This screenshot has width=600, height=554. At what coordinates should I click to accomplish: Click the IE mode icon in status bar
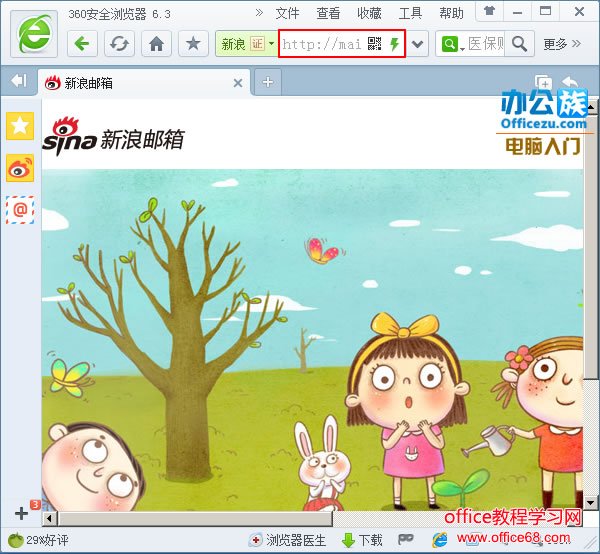pyautogui.click(x=440, y=540)
